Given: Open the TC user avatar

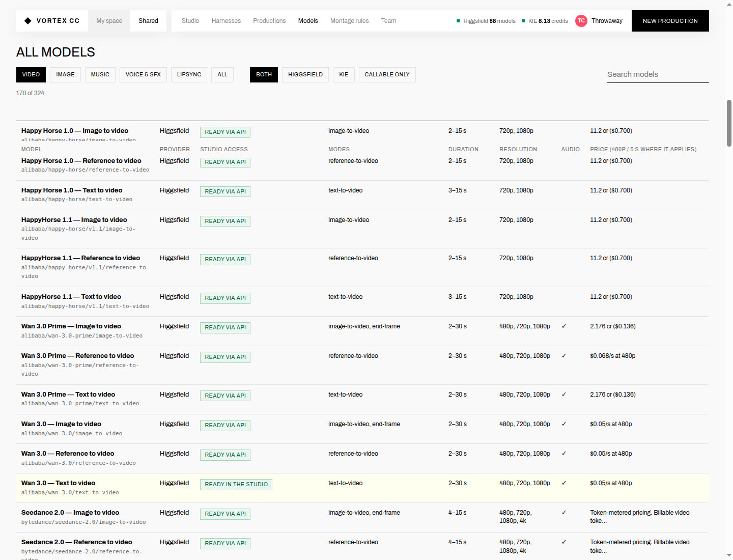Looking at the screenshot, I should (581, 21).
